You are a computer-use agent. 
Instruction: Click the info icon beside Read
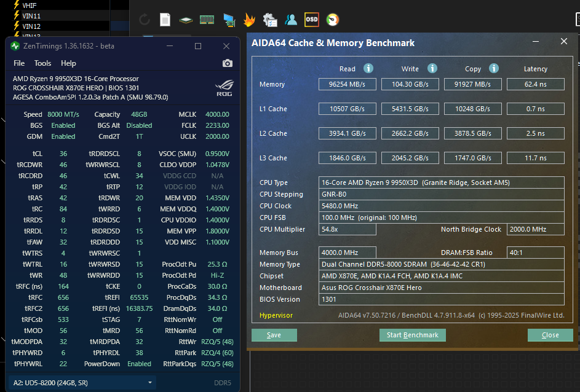point(368,68)
